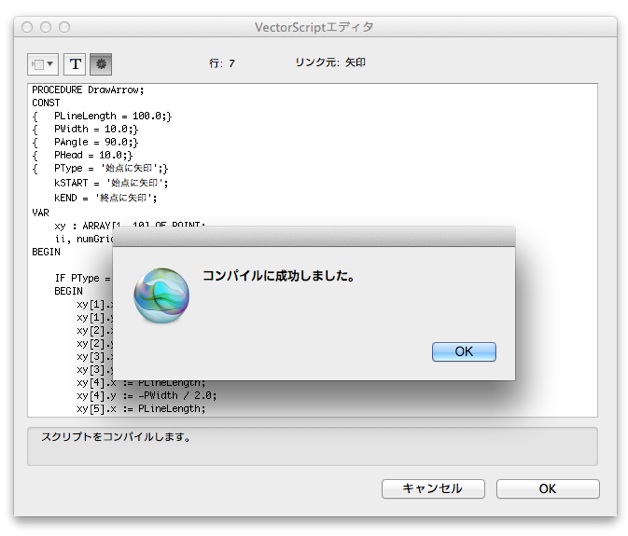
Task: Zoom the VectorScript editor window
Action: coord(64,27)
